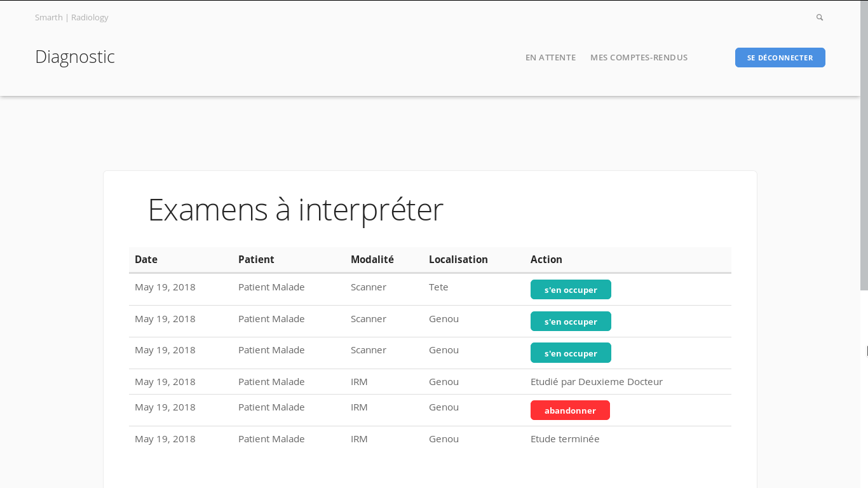
Task: Click the Action column header
Action: tap(546, 259)
